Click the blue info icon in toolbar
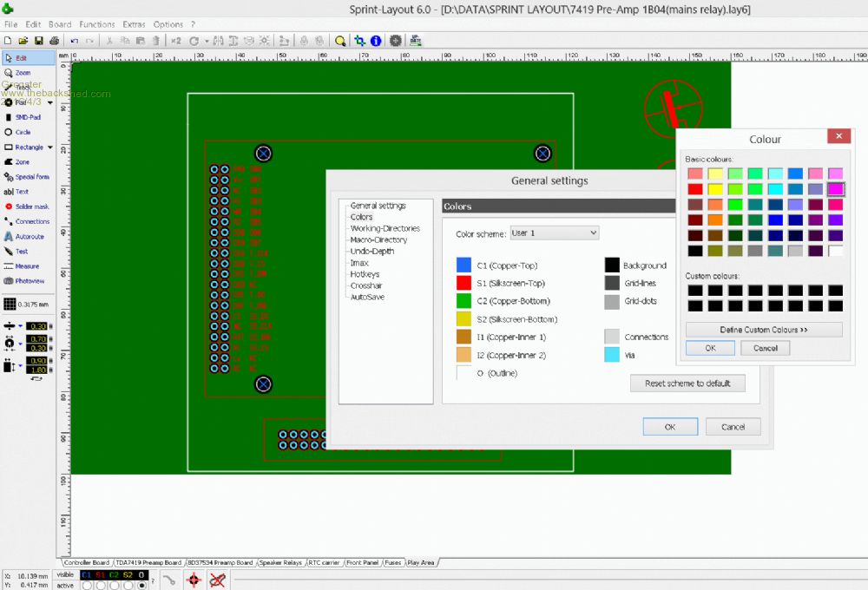 pos(376,41)
